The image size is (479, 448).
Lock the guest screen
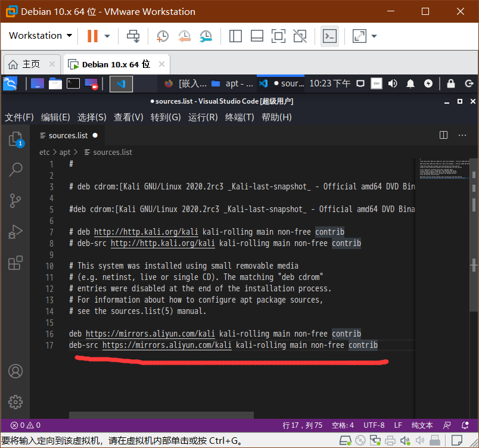[451, 83]
